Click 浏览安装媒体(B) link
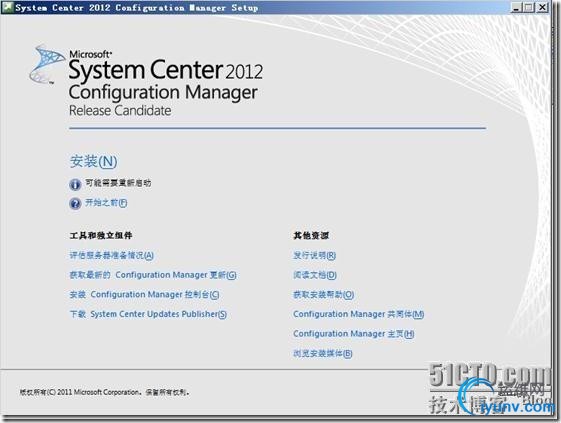 pos(323,354)
